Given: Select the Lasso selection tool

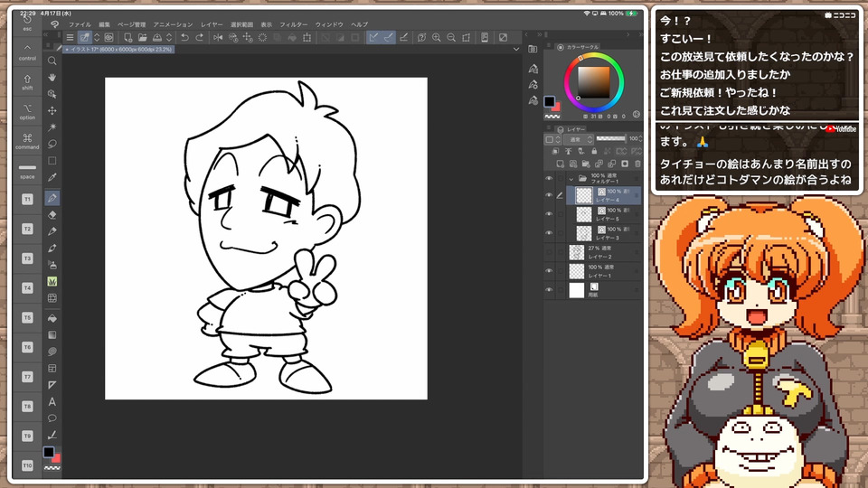Looking at the screenshot, I should point(52,144).
